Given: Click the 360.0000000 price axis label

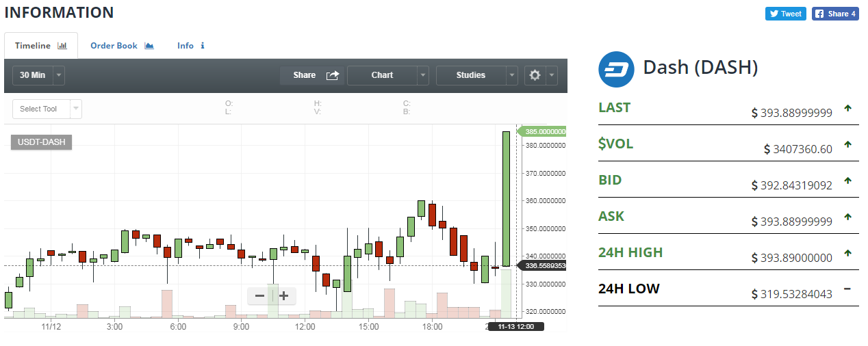Looking at the screenshot, I should click(x=544, y=201).
